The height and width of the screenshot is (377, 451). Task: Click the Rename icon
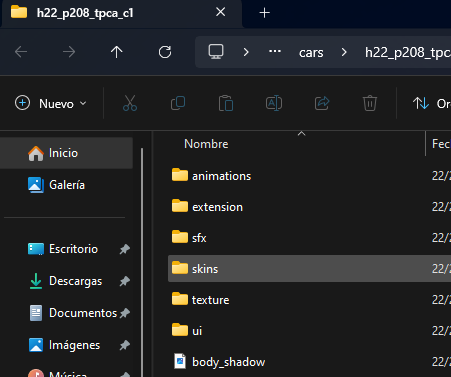[274, 103]
